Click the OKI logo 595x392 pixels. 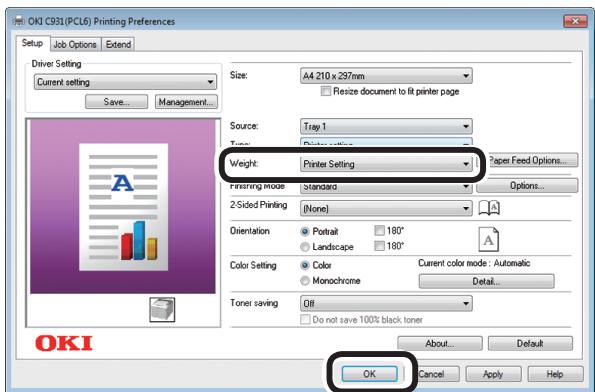point(64,343)
